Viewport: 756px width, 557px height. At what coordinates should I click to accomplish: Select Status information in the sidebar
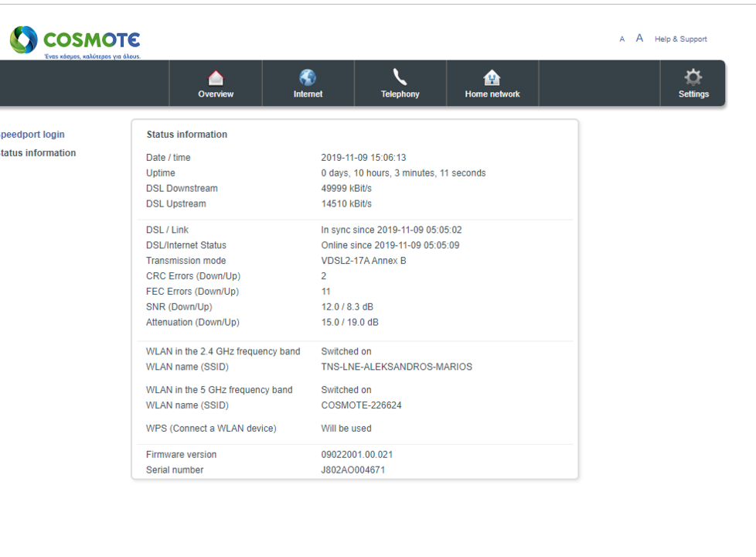(38, 153)
